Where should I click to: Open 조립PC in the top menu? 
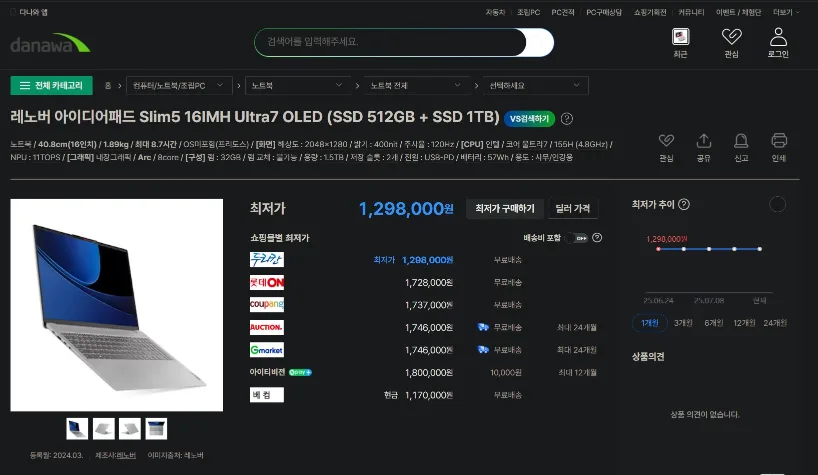(528, 12)
